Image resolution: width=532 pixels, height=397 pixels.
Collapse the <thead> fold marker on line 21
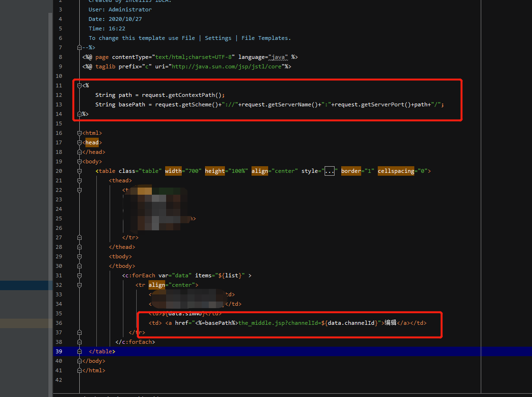click(x=79, y=180)
